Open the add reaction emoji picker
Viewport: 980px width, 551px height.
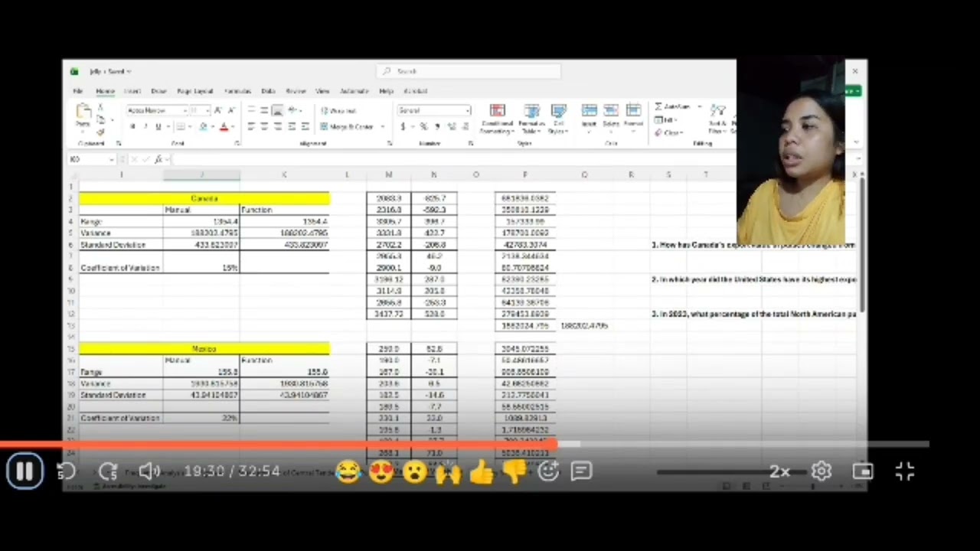(x=548, y=471)
